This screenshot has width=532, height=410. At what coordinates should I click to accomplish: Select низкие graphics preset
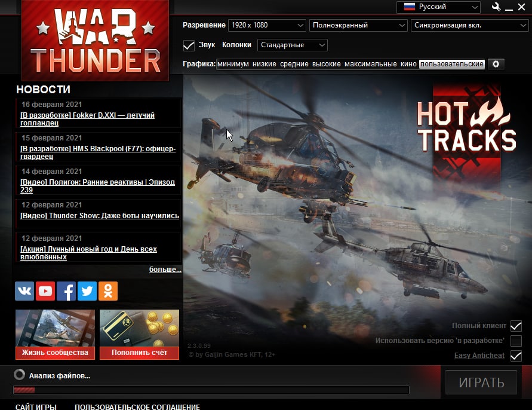coord(265,64)
